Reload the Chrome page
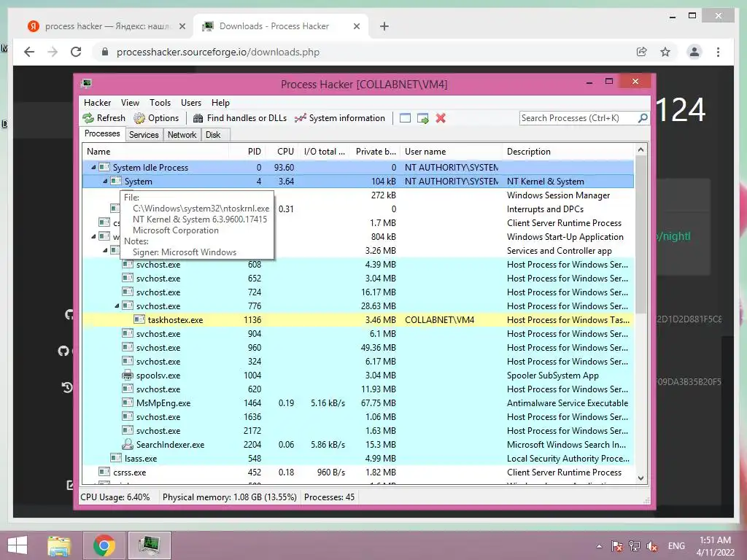The height and width of the screenshot is (560, 747). click(x=76, y=52)
